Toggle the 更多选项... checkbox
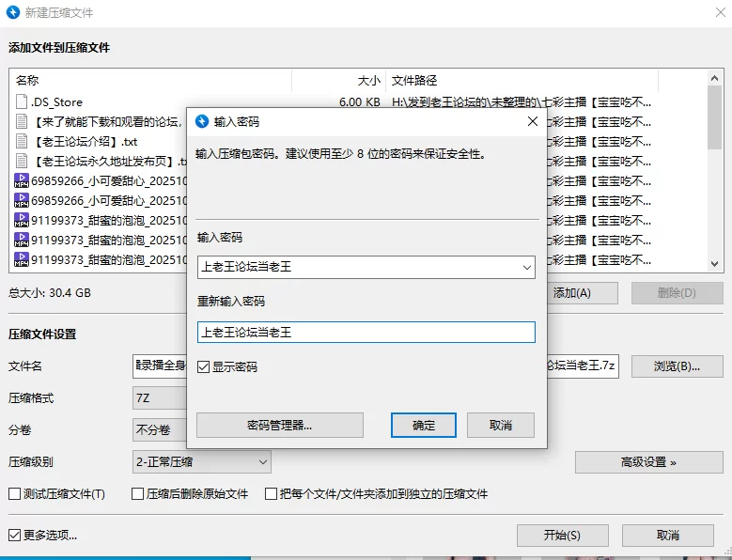The height and width of the screenshot is (560, 732). [x=14, y=535]
